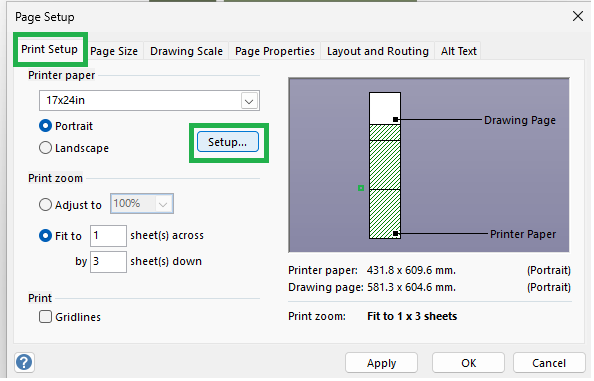Select the Fit to radio button
This screenshot has height=381, width=594.
tap(45, 237)
